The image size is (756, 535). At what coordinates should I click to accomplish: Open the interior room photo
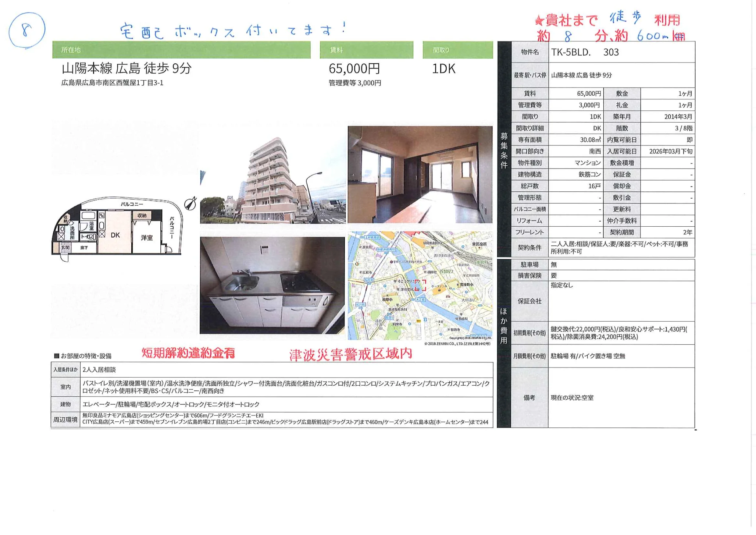click(x=420, y=174)
